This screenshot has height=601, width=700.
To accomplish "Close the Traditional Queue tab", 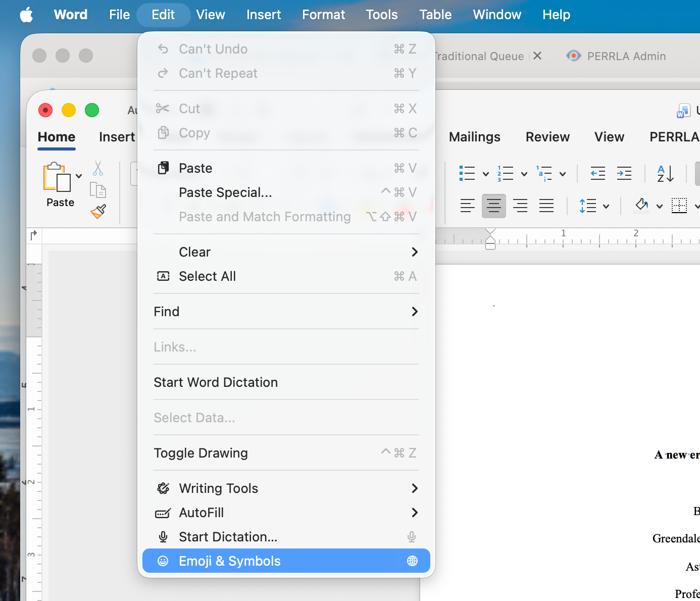I will point(537,56).
